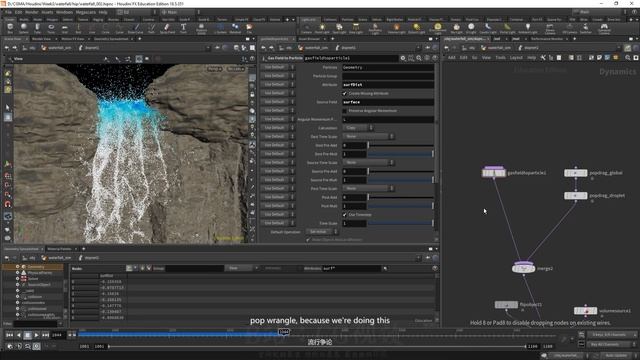
Task: Select the L-System shelf tool
Action: [220, 28]
